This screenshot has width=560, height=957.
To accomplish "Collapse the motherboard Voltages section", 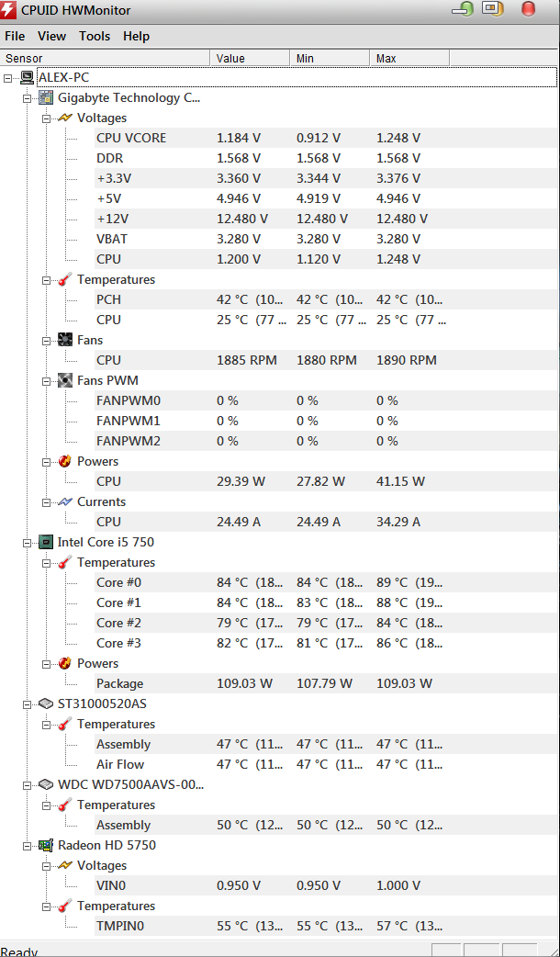I will click(x=46, y=118).
